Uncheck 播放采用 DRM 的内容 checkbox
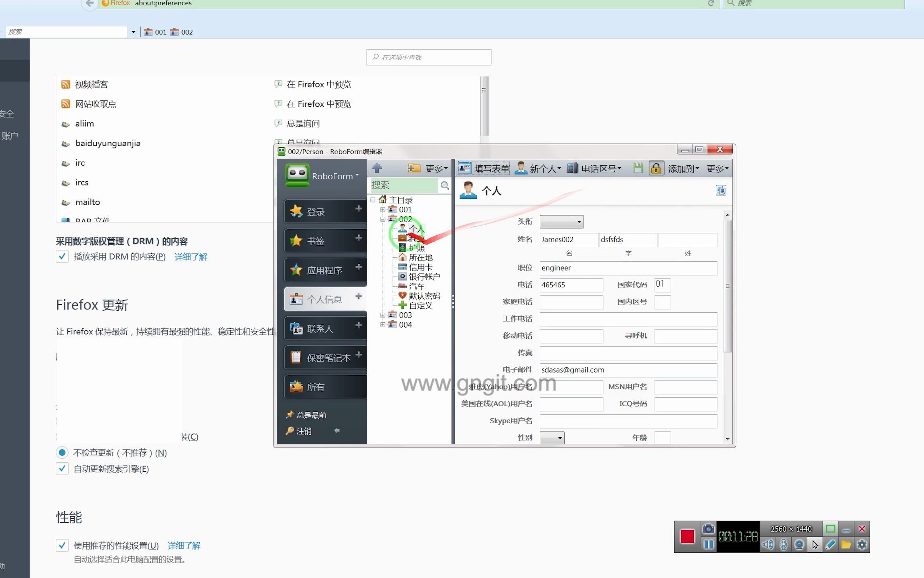The height and width of the screenshot is (578, 924). pyautogui.click(x=62, y=256)
